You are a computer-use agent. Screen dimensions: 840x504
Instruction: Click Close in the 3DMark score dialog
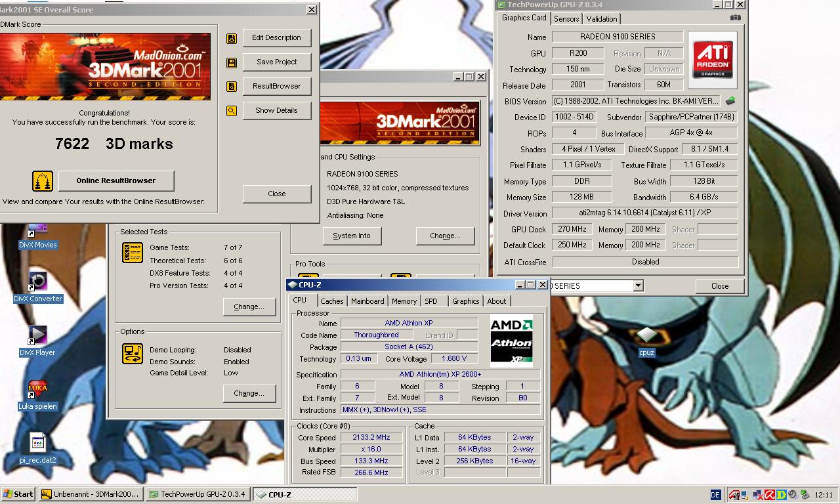coord(276,194)
